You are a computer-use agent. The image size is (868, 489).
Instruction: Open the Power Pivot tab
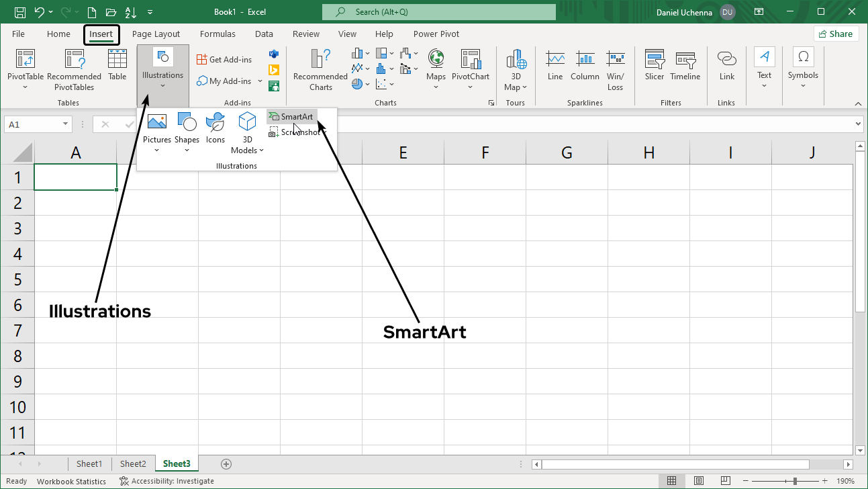[x=434, y=34]
